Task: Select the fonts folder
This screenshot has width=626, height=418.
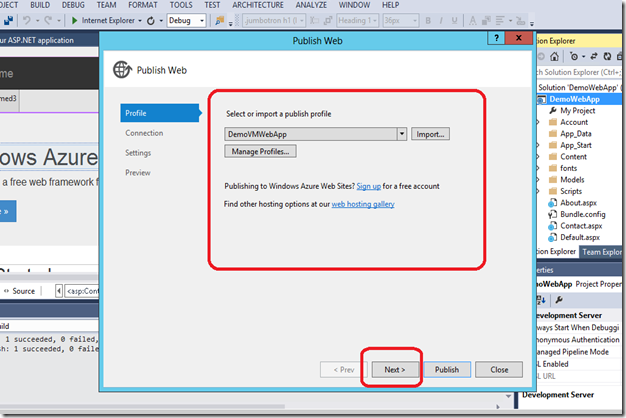Action: coord(569,168)
